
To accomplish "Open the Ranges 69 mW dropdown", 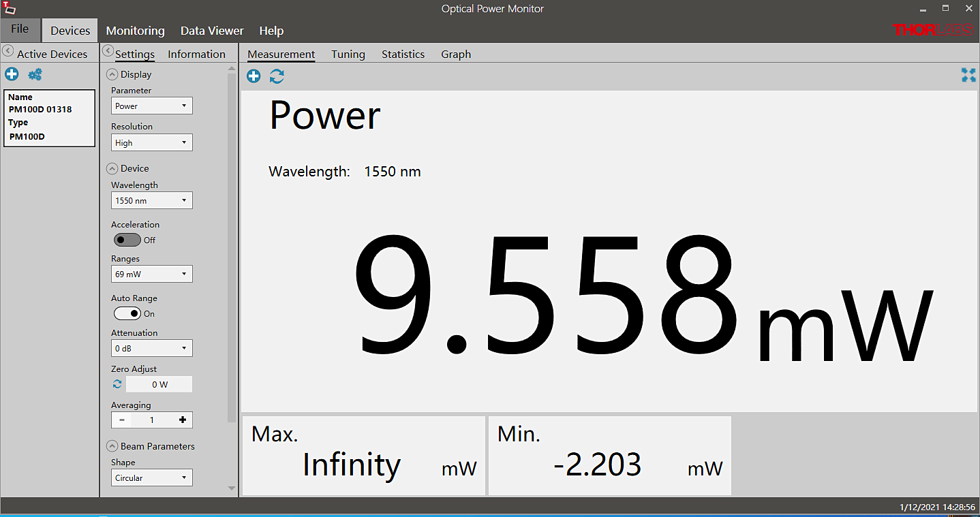I will point(151,274).
